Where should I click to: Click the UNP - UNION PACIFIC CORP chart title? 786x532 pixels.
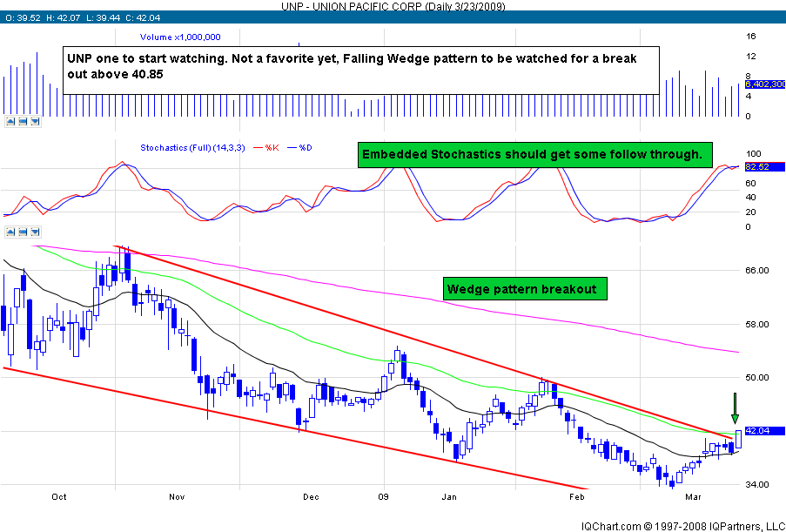(x=392, y=5)
